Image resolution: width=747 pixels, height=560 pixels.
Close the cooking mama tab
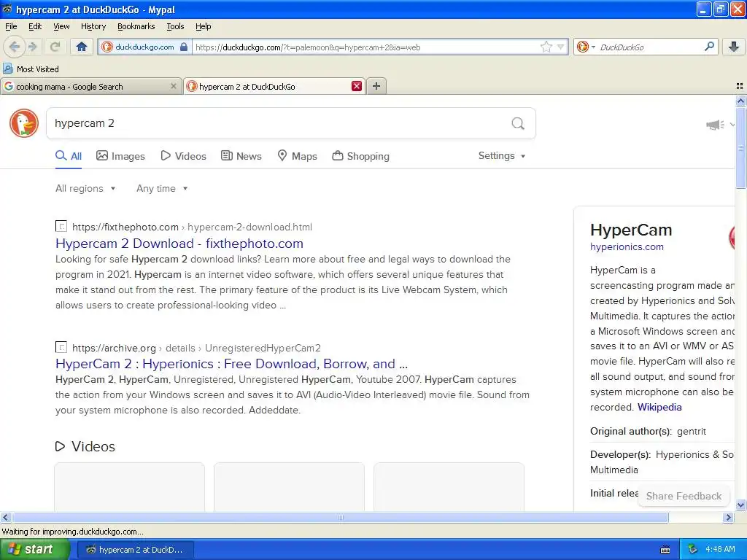(174, 86)
